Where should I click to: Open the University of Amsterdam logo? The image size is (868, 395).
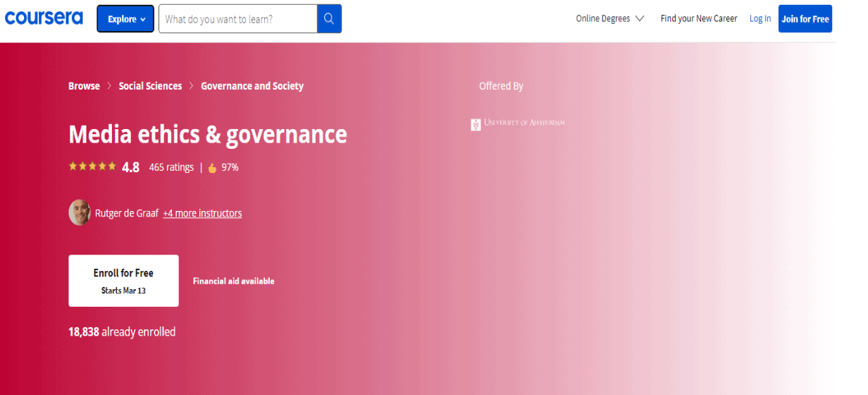coord(518,123)
